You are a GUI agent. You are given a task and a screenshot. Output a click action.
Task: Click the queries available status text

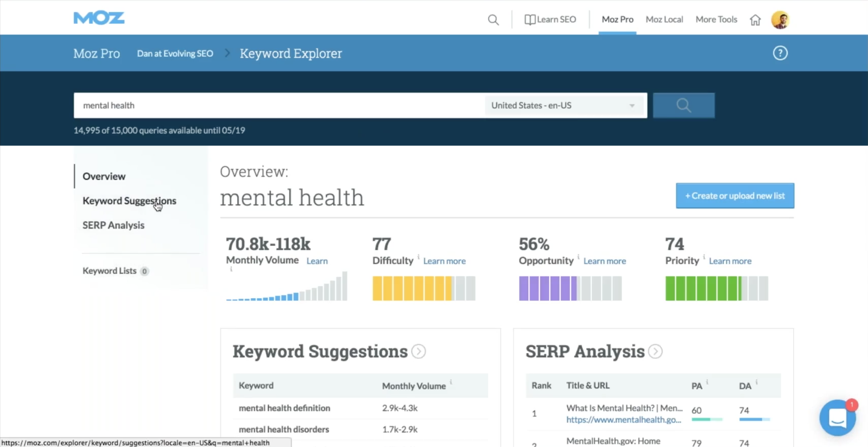pyautogui.click(x=159, y=130)
